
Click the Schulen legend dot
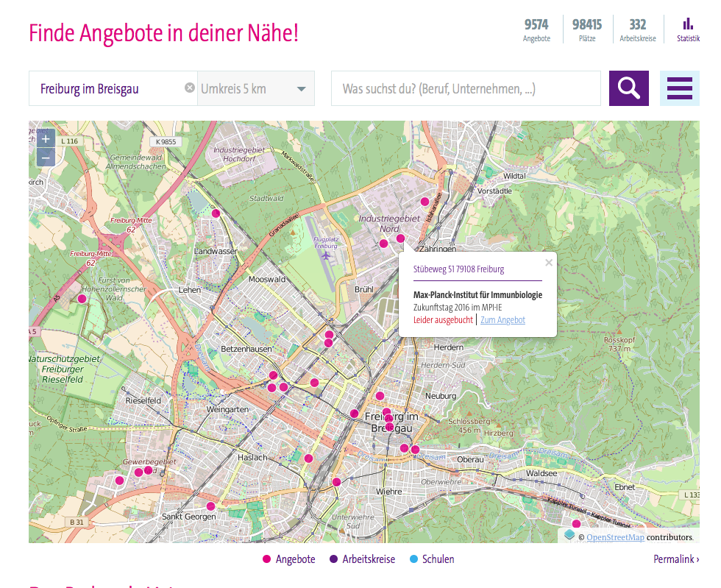coord(413,559)
